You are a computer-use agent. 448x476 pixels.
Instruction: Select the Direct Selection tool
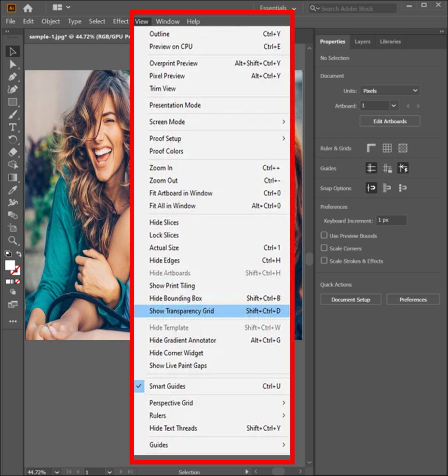coord(13,65)
